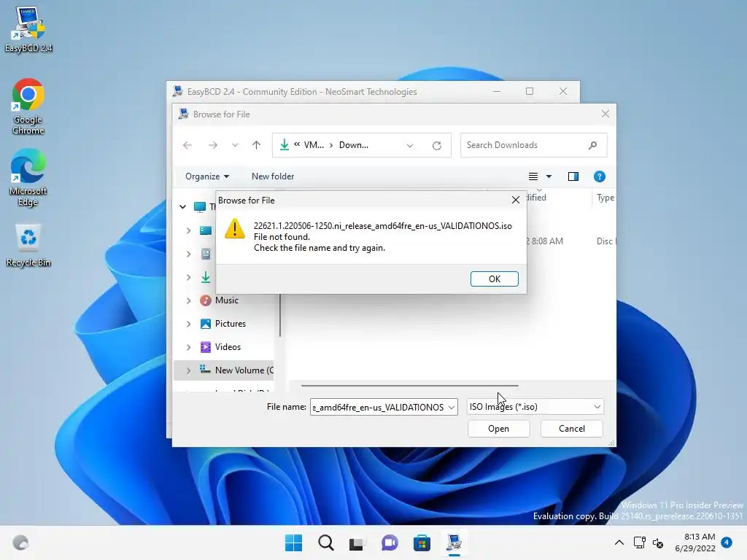This screenshot has width=747, height=560.
Task: Click the Desktop tree icon
Action: (x=205, y=230)
